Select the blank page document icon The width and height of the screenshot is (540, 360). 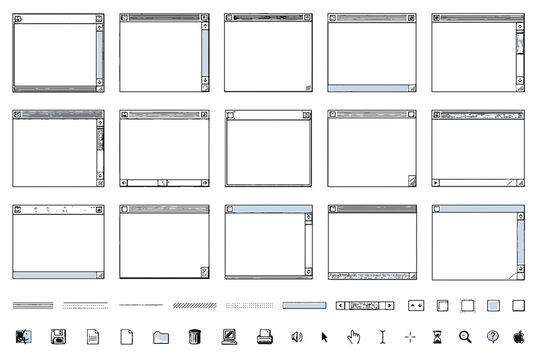pos(126,337)
